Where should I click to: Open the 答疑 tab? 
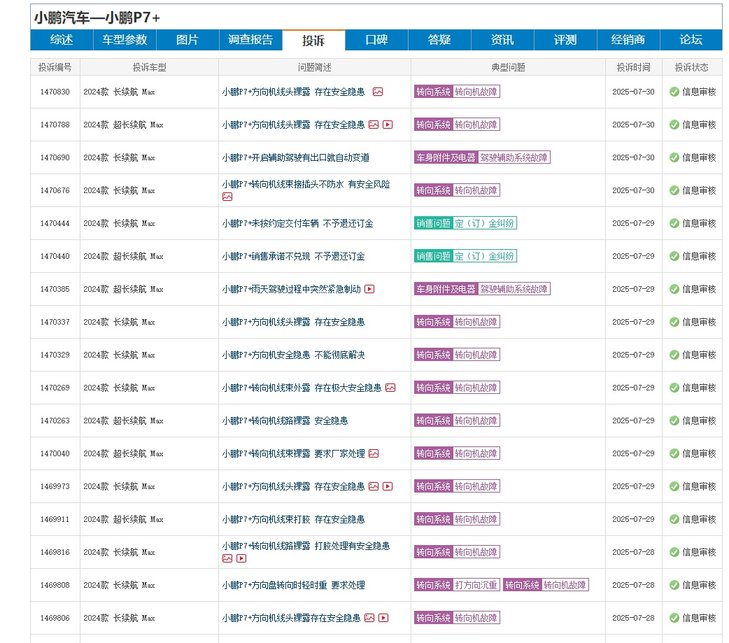pos(440,40)
